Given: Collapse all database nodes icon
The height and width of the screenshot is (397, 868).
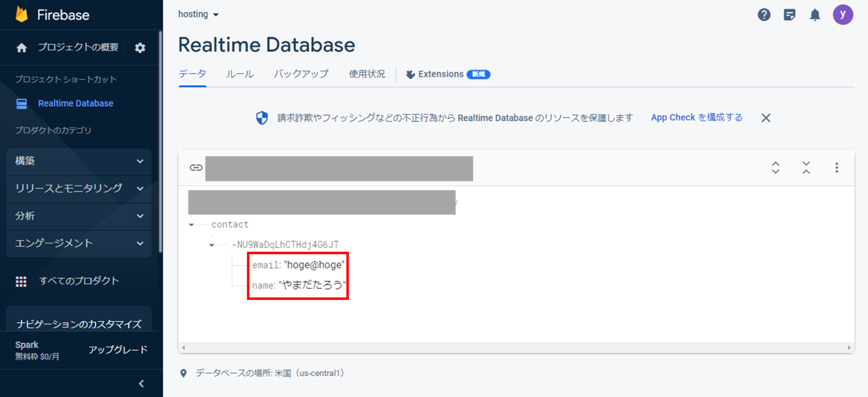Looking at the screenshot, I should (x=806, y=168).
